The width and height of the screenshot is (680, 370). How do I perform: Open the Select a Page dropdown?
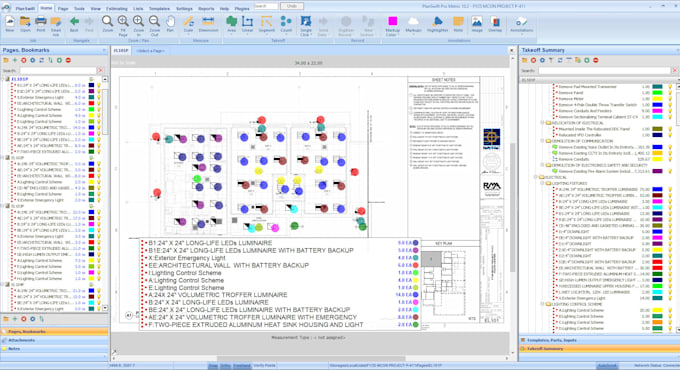click(150, 51)
